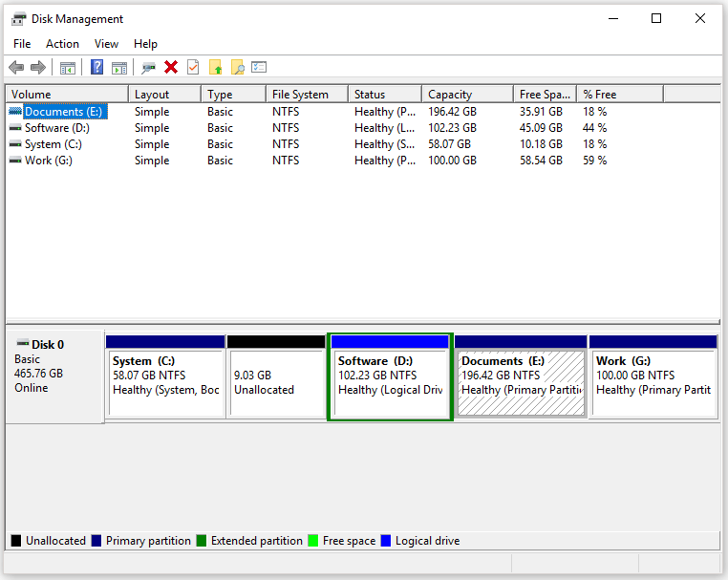Viewport: 728px width, 580px height.
Task: Open the View menu
Action: coord(106,44)
